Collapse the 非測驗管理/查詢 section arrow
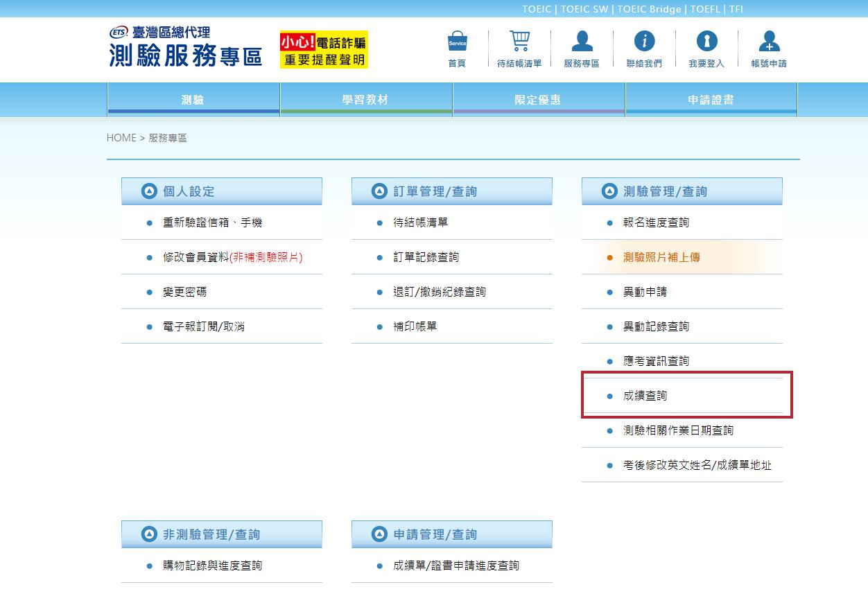 coord(149,534)
